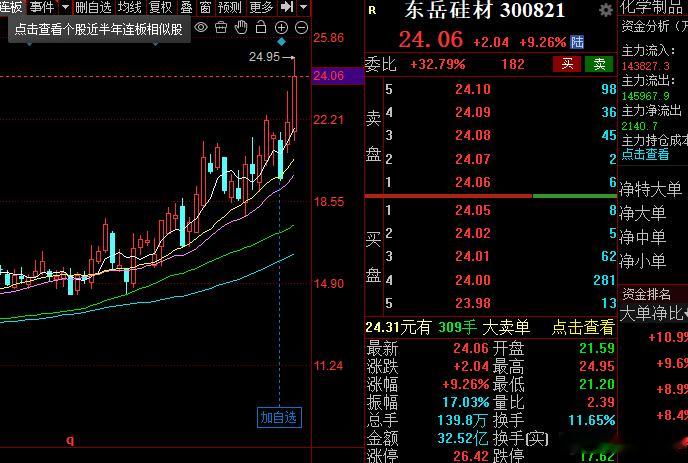Click the buy/sell ratio red-green bar
The height and width of the screenshot is (463, 688).
point(491,196)
